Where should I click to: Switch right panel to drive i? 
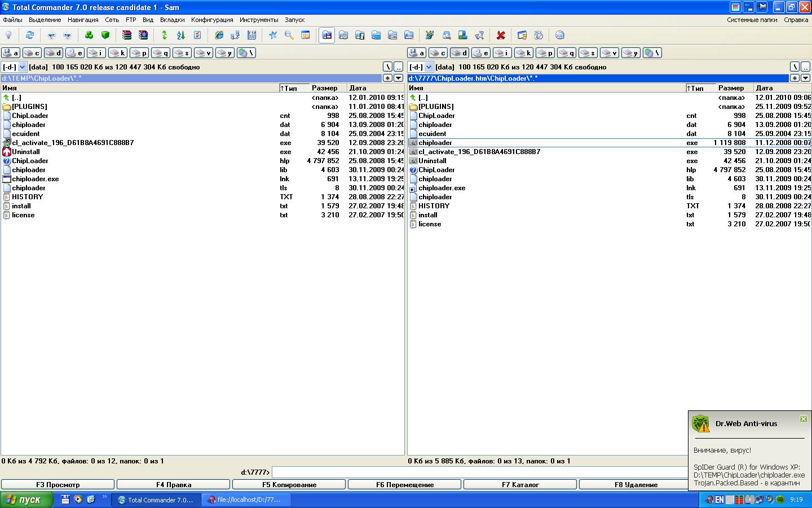502,53
